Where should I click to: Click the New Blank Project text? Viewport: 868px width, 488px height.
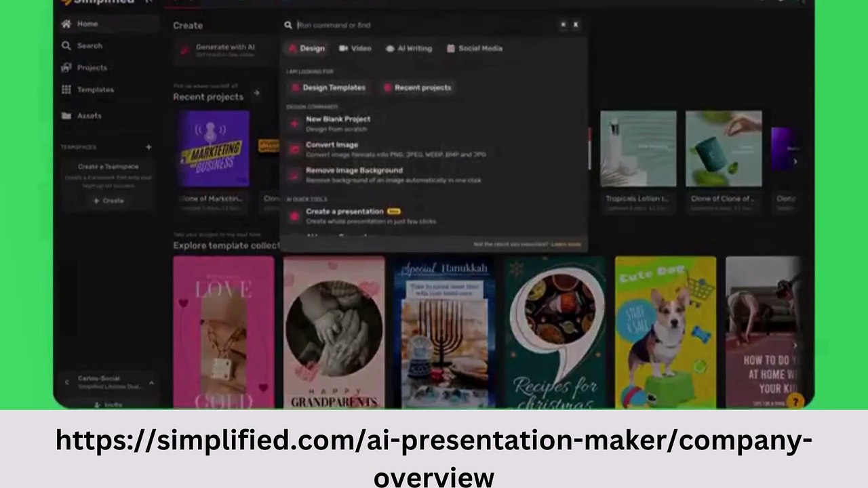click(338, 119)
